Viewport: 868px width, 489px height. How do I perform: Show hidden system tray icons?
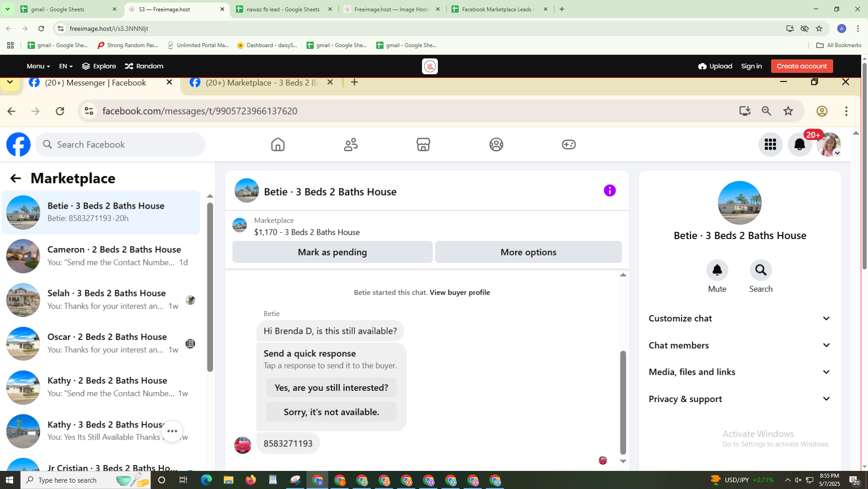point(788,480)
